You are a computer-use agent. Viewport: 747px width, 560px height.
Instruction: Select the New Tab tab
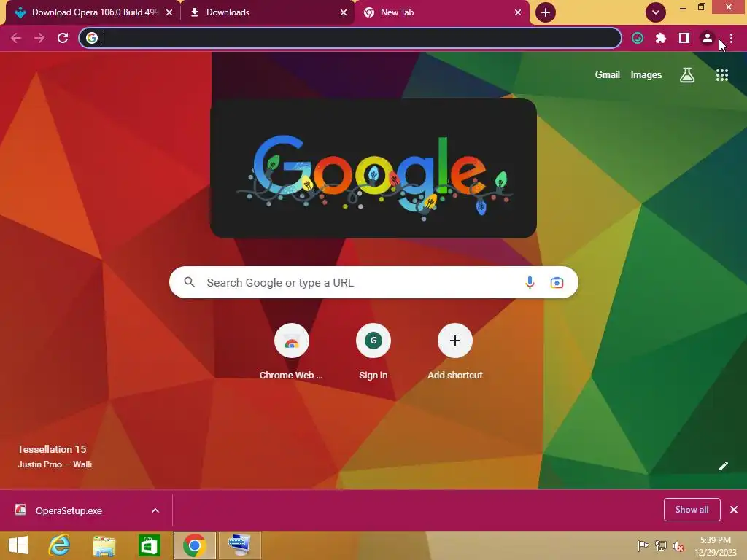click(x=442, y=12)
